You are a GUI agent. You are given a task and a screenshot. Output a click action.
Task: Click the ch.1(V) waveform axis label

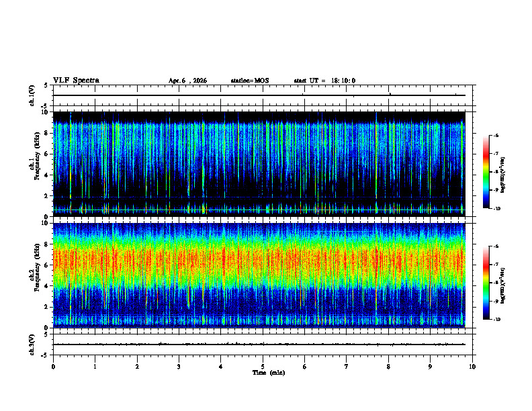[x=32, y=95]
